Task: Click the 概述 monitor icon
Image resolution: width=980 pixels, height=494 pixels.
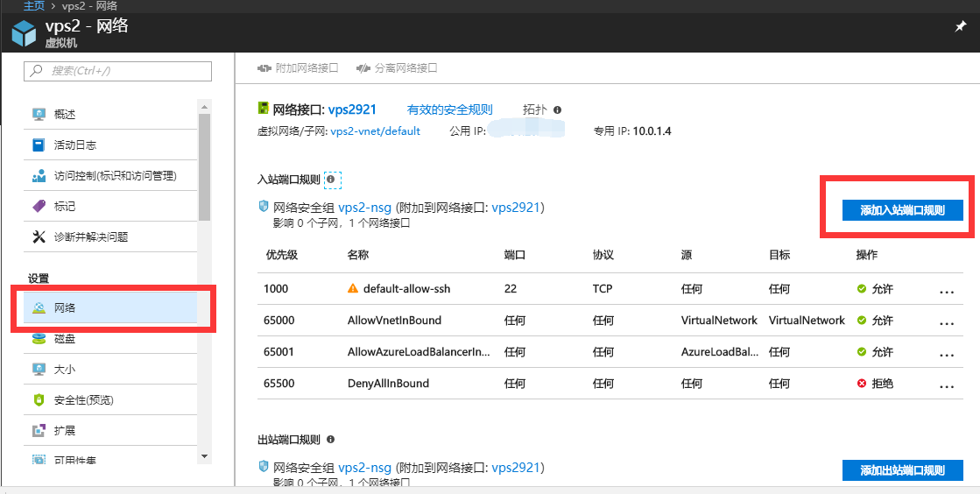Action: 39,115
